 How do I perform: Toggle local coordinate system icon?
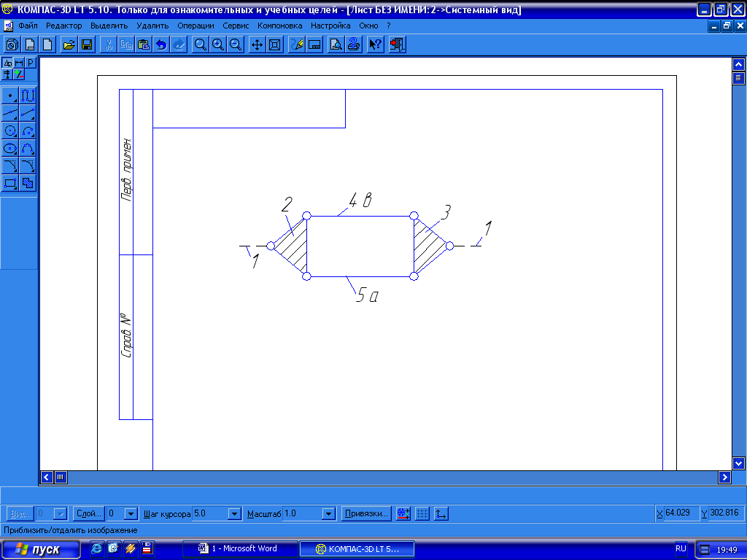click(441, 513)
